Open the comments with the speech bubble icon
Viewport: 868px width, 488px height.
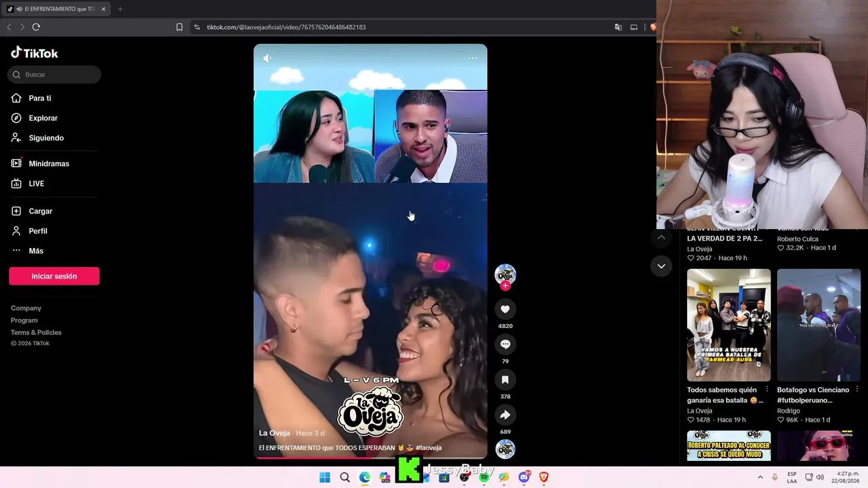(505, 344)
